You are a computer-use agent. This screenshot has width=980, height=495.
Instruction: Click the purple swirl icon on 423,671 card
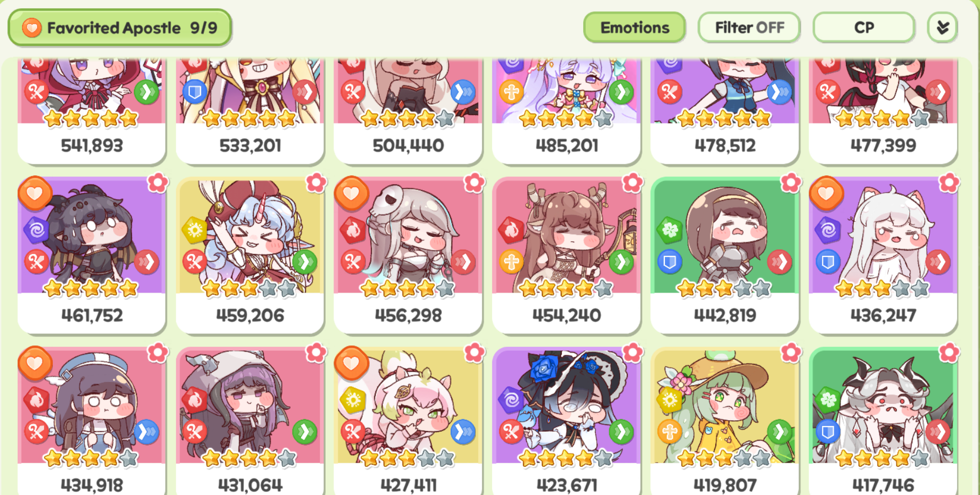point(511,400)
